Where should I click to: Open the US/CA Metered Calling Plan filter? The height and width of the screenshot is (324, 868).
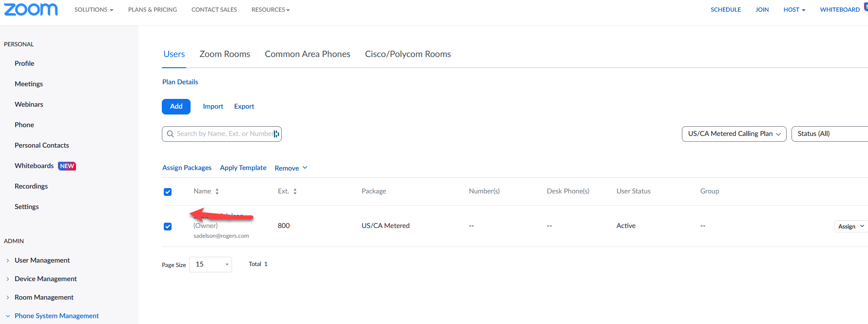734,134
